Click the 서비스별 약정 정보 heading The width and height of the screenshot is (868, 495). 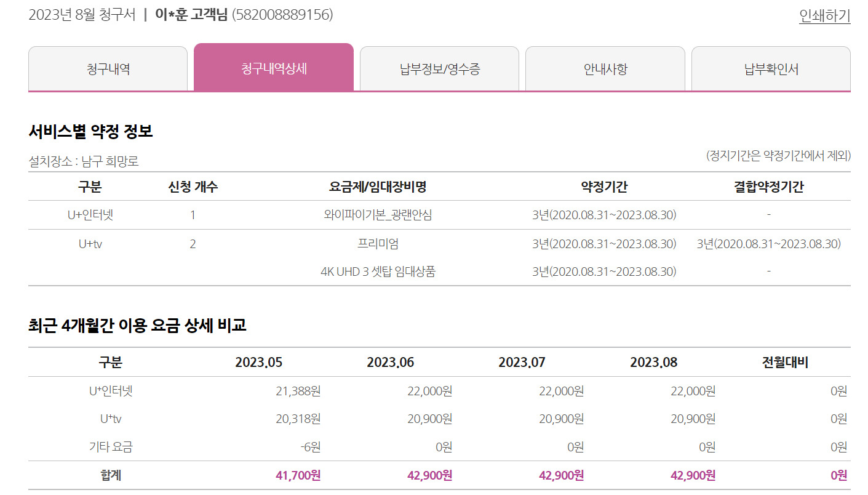[x=90, y=131]
